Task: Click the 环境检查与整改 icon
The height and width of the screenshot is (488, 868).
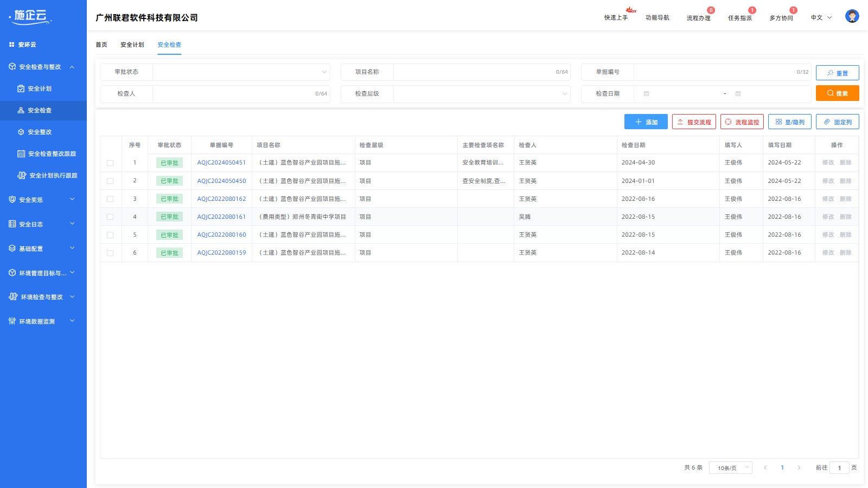Action: tap(13, 297)
